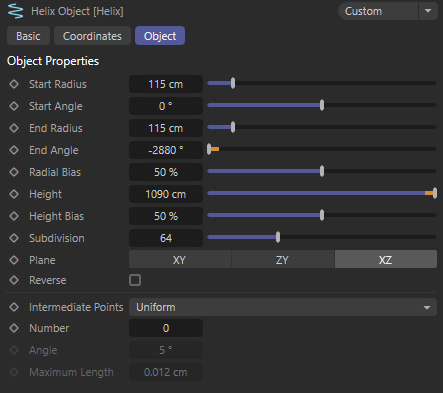The image size is (443, 393).
Task: Toggle the Reverse keyframe diamond
Action: pos(14,280)
